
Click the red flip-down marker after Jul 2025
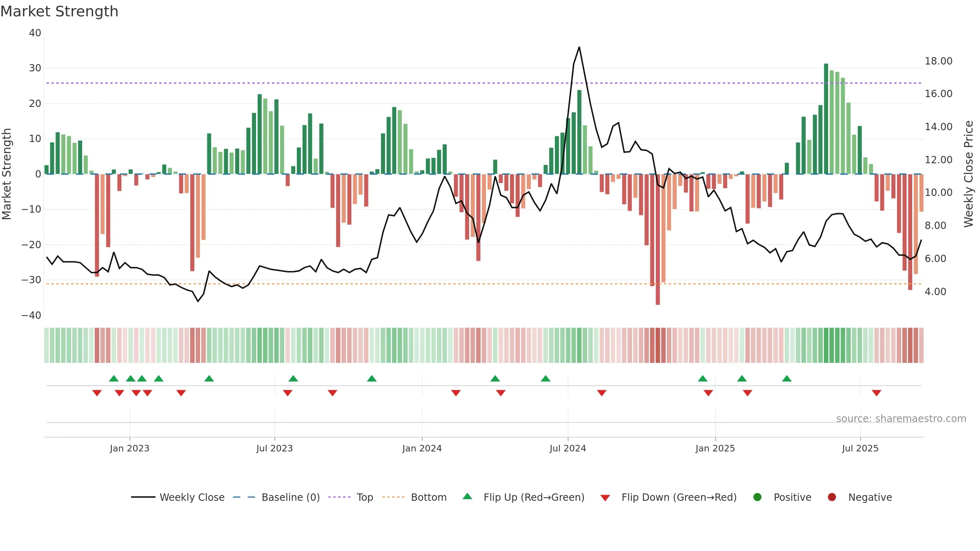tap(876, 393)
